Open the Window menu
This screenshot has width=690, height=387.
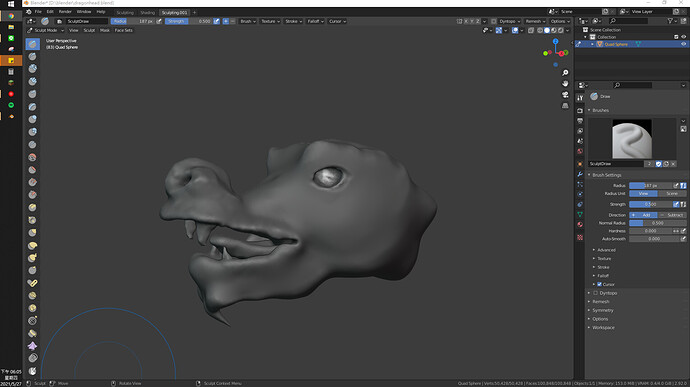pyautogui.click(x=84, y=12)
